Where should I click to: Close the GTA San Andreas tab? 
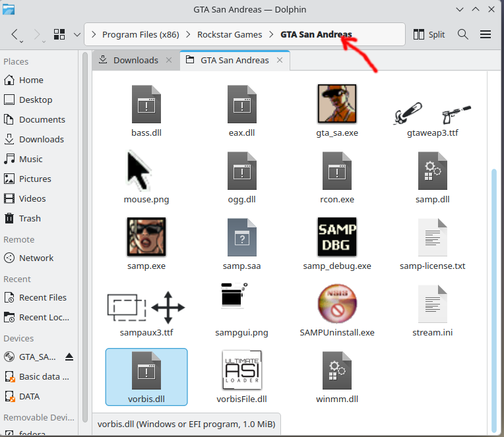tap(280, 60)
